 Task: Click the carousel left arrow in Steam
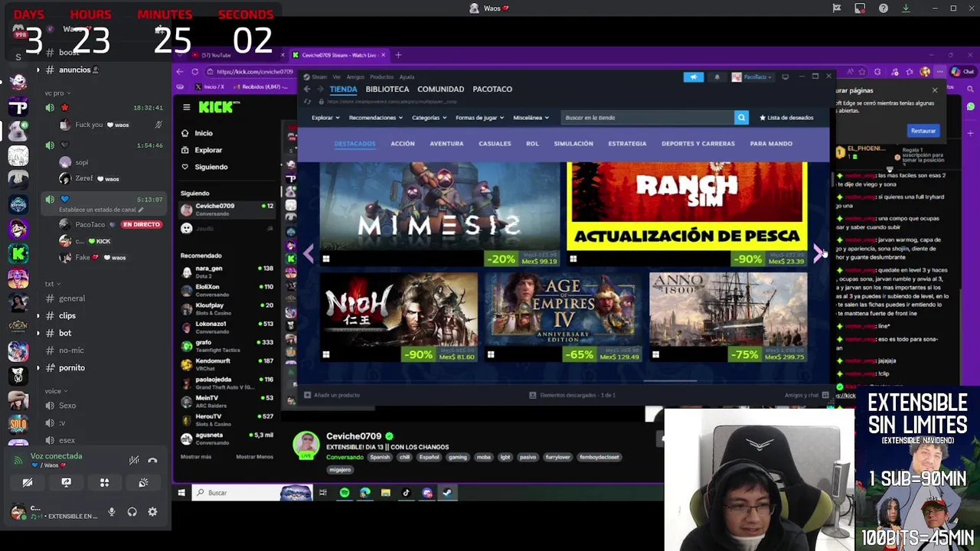coord(309,253)
